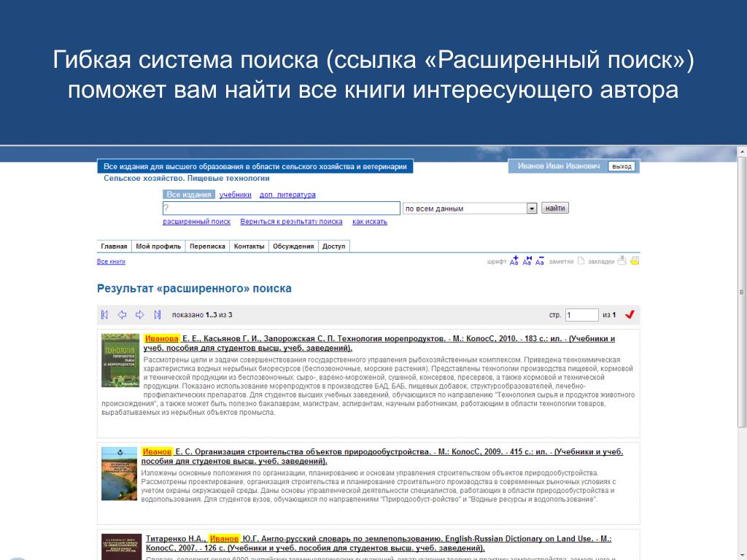This screenshot has width=747, height=560.
Task: Open the 'по всем данным' dropdown
Action: pyautogui.click(x=531, y=209)
